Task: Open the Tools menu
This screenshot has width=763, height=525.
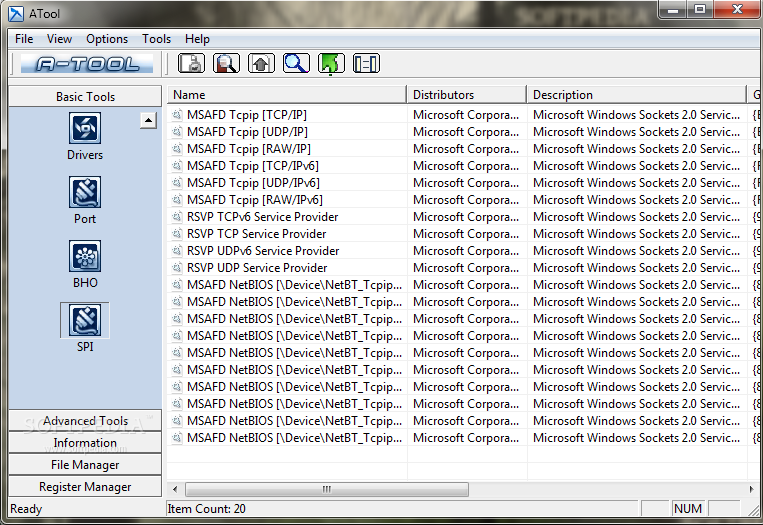Action: tap(156, 39)
